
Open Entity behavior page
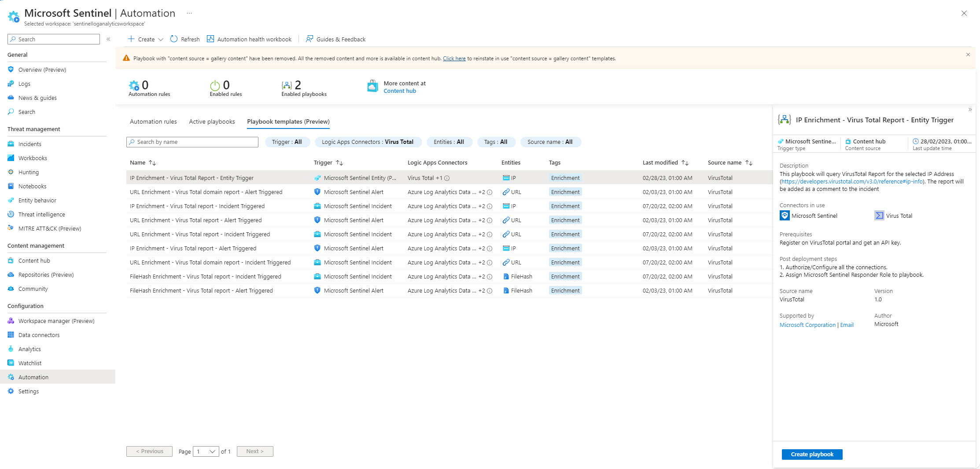coord(37,200)
